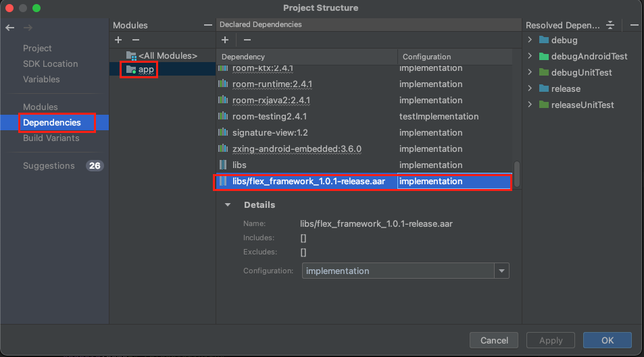Select All Modules in module list
Image resolution: width=644 pixels, height=357 pixels.
pos(167,56)
